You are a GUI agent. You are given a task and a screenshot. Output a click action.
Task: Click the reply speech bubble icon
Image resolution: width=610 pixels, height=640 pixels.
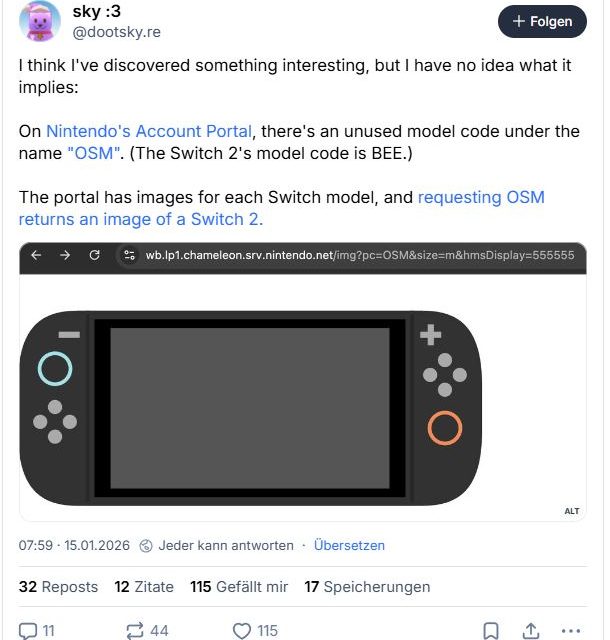pyautogui.click(x=28, y=630)
